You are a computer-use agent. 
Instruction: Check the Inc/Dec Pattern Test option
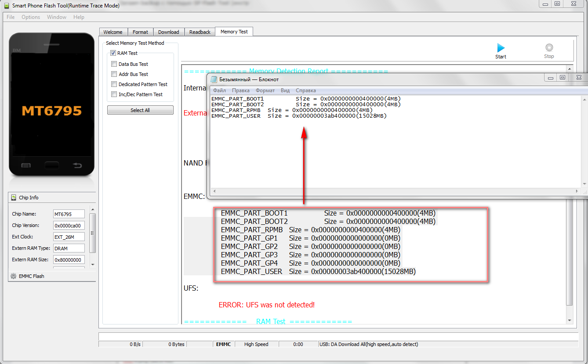pyautogui.click(x=114, y=94)
